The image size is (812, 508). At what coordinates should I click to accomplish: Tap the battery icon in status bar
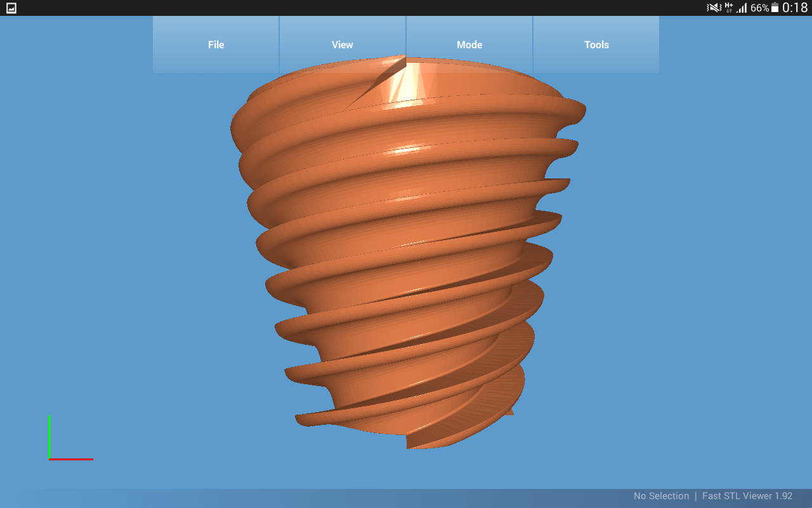click(x=775, y=8)
